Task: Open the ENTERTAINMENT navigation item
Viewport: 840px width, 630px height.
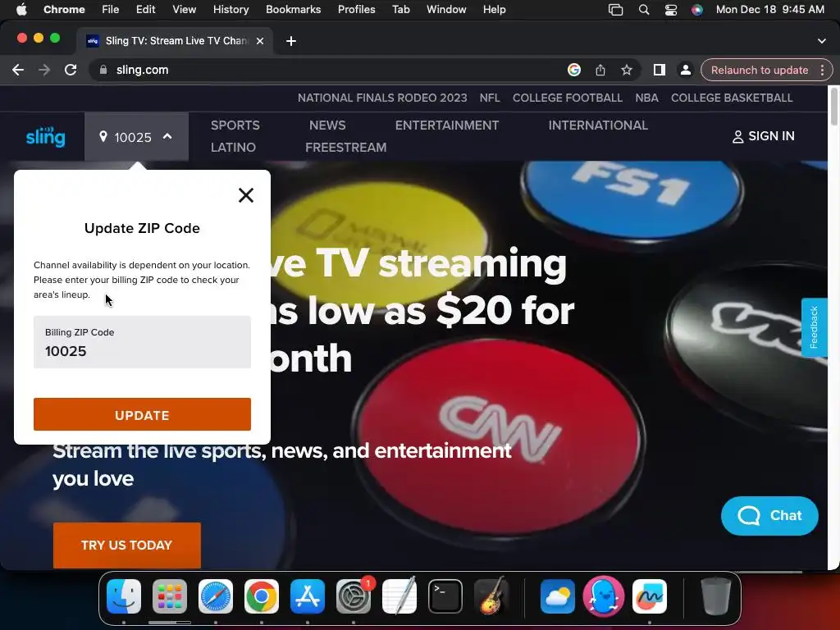Action: (x=447, y=126)
